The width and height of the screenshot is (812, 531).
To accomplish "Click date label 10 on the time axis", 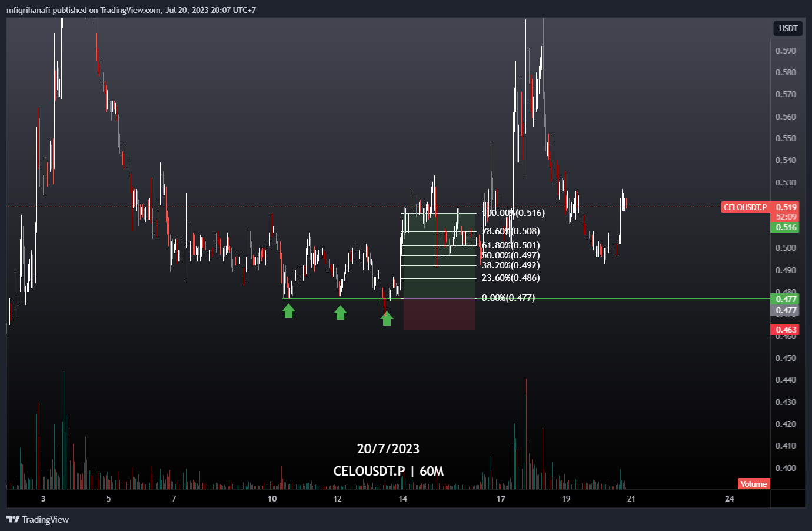I will tap(272, 499).
